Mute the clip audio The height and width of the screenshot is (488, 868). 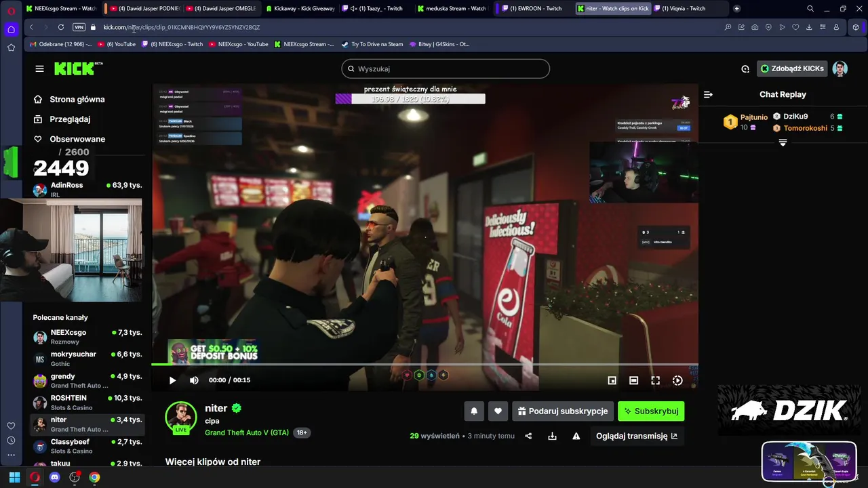(x=194, y=380)
